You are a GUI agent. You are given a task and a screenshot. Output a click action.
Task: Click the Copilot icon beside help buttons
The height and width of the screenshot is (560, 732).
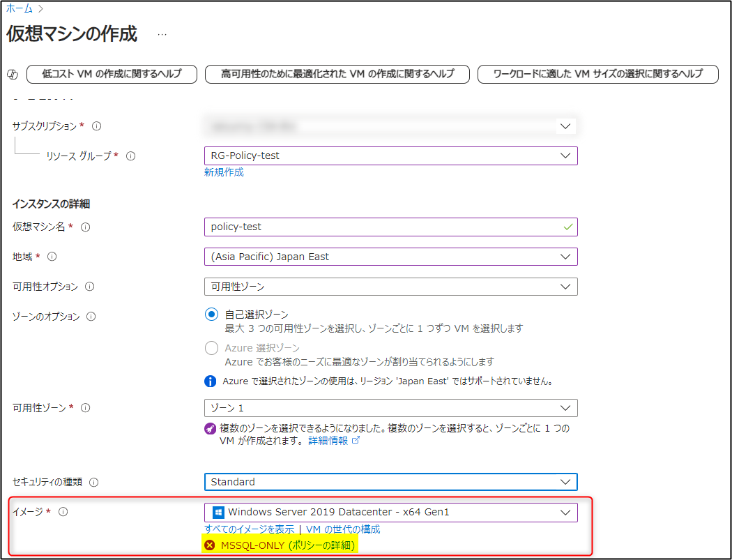tap(13, 74)
